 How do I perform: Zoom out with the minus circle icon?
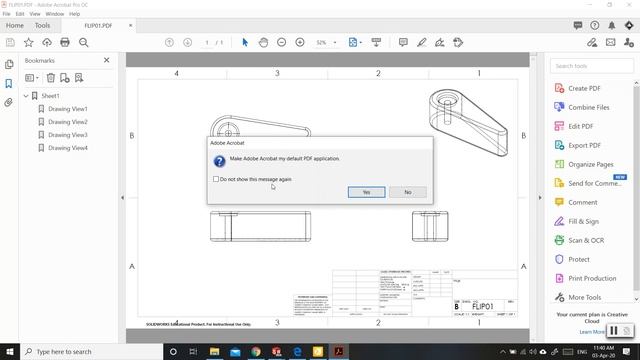click(282, 42)
